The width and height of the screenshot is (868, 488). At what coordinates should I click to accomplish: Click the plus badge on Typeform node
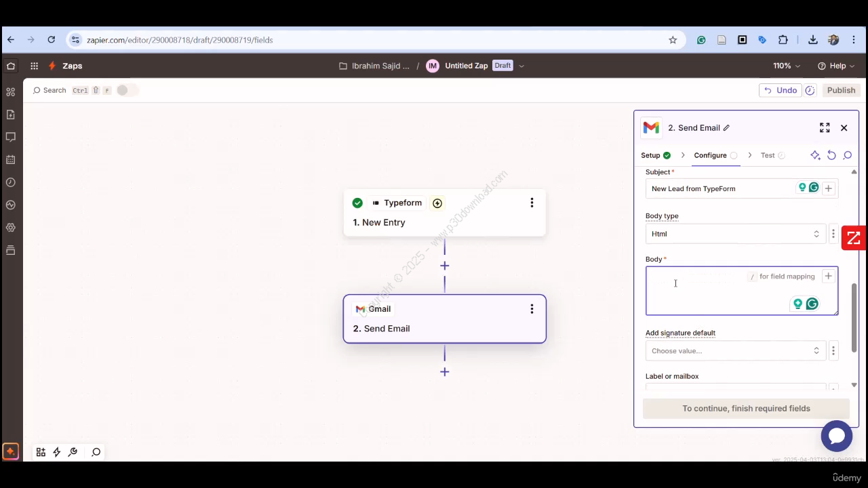(x=437, y=203)
